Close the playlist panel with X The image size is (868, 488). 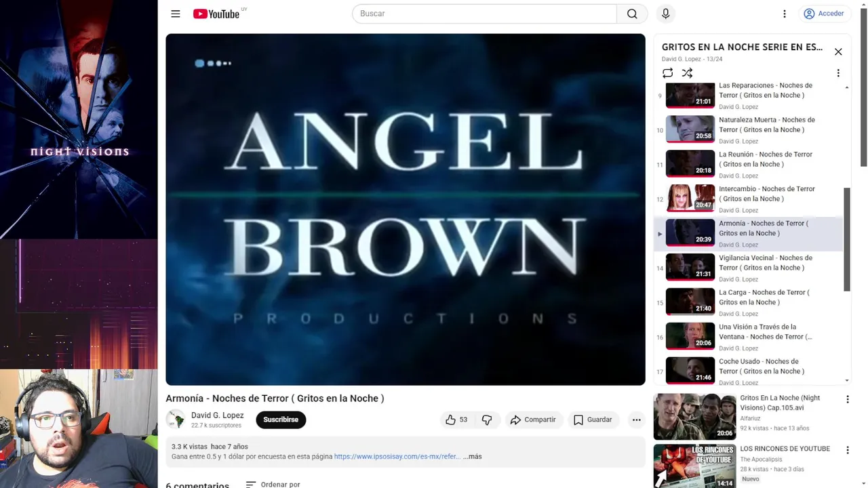[x=838, y=52]
